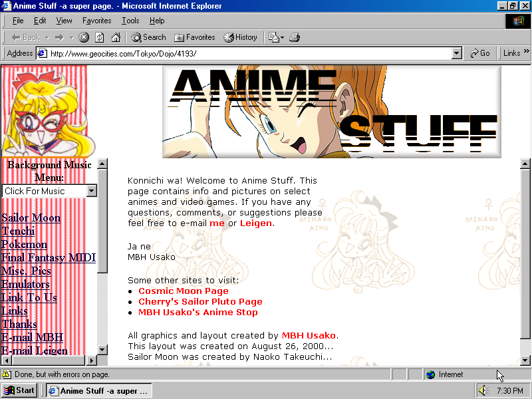Visit the Cosmic Moon Page link
This screenshot has height=399, width=532.
pos(184,291)
